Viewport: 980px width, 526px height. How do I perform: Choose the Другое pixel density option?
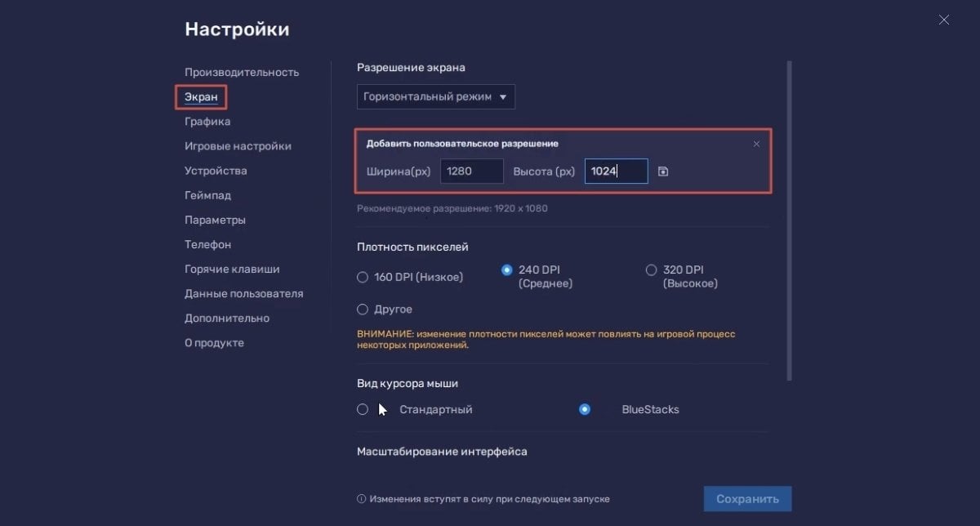(x=363, y=310)
